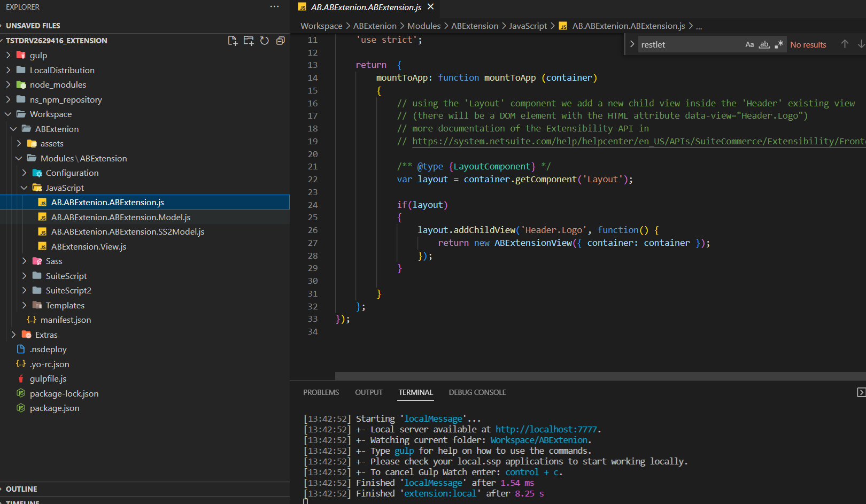Refresh the Explorer file tree

click(x=265, y=41)
